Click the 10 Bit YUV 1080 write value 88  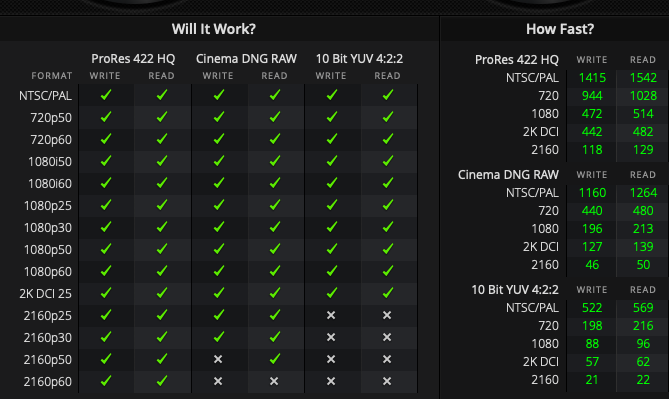tap(592, 344)
